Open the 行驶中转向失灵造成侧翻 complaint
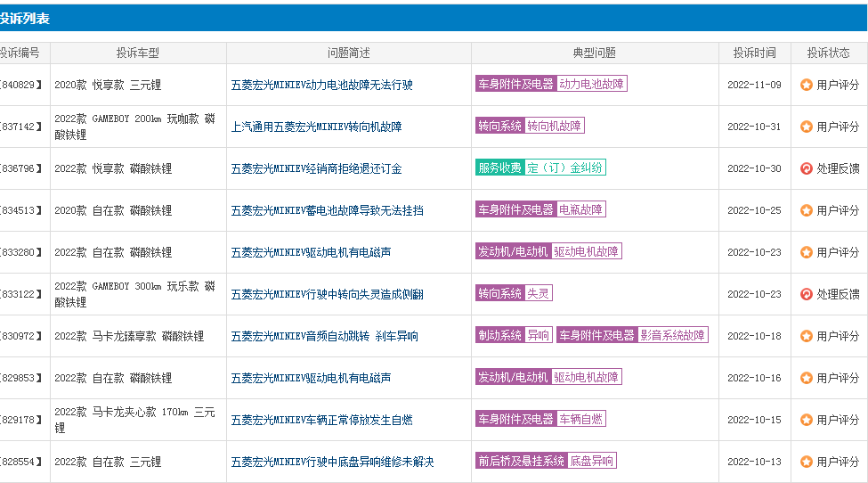The width and height of the screenshot is (868, 483). coord(327,294)
